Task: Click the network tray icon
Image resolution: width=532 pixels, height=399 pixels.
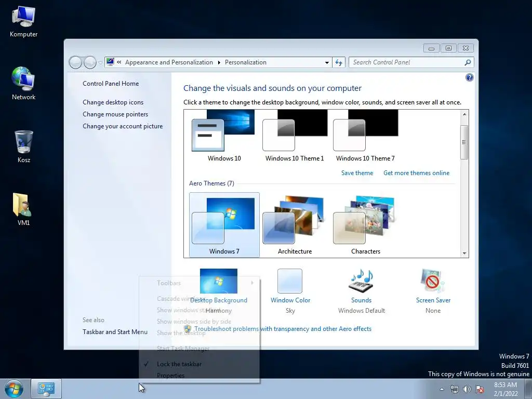Action: (454, 389)
